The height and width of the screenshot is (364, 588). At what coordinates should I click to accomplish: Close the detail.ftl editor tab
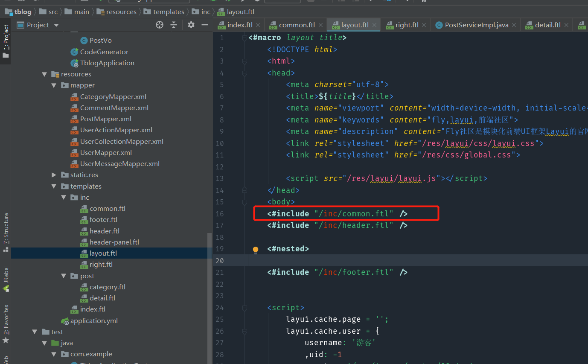coord(566,25)
